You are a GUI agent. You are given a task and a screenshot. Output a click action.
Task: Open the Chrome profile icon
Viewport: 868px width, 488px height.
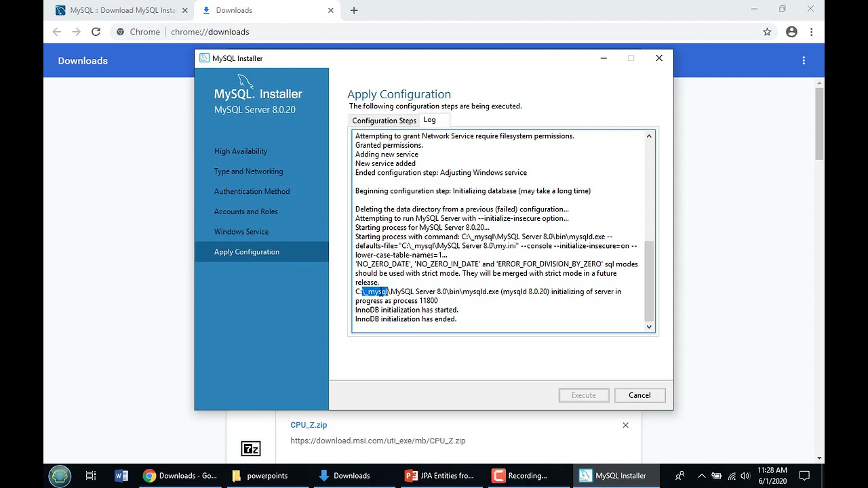791,32
